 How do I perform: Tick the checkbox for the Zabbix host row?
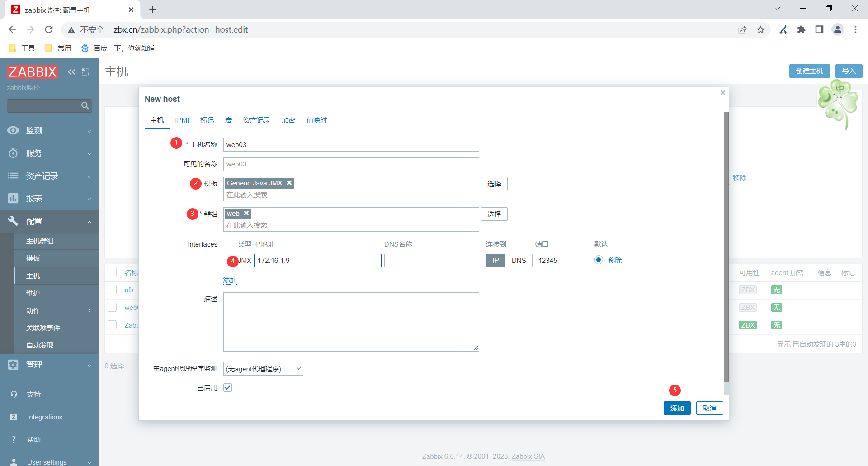113,325
